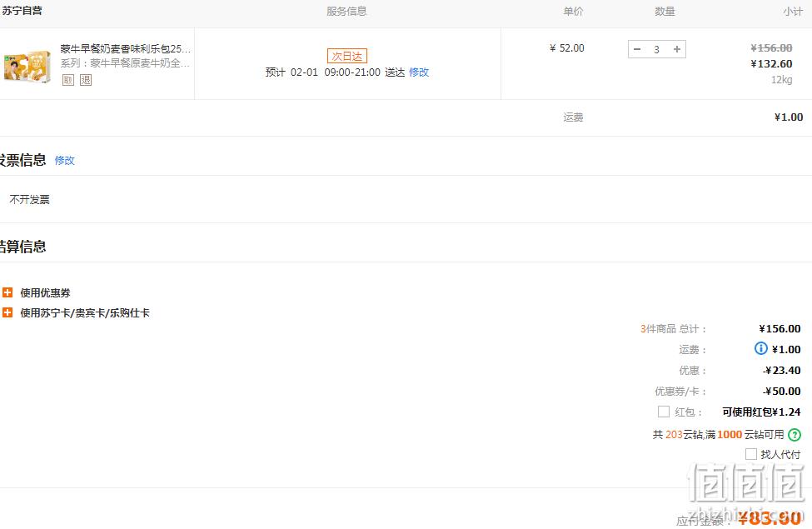
Task: Click the 优惠券/卡 amount -¥50.00
Action: [782, 391]
